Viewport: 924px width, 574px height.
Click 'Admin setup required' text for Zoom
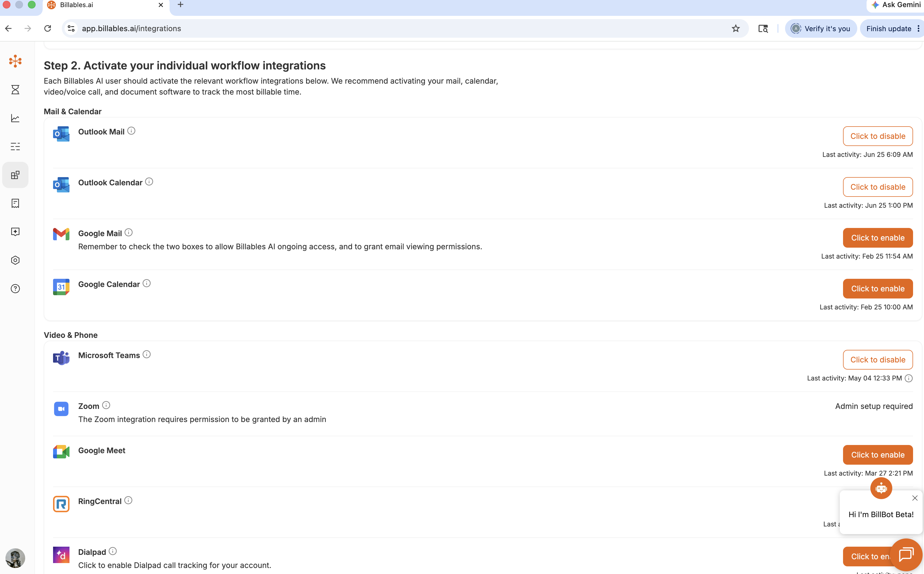pyautogui.click(x=874, y=406)
